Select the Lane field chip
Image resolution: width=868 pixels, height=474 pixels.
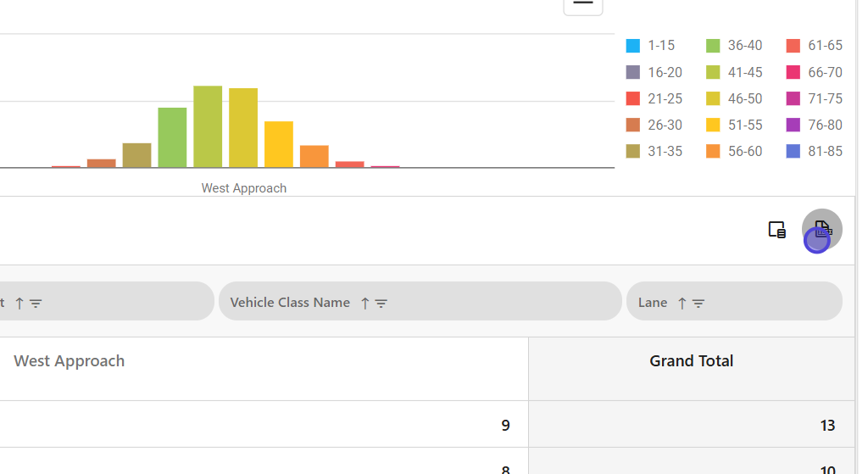[653, 303]
